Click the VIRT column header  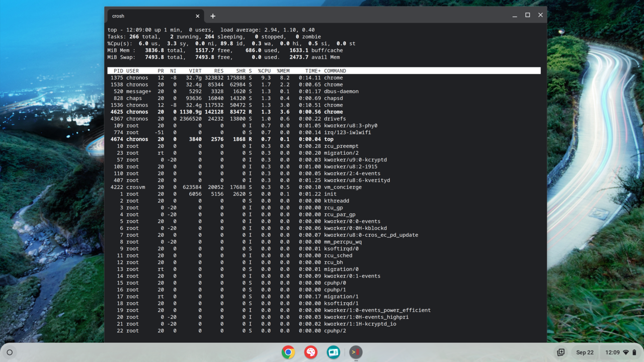coord(195,71)
